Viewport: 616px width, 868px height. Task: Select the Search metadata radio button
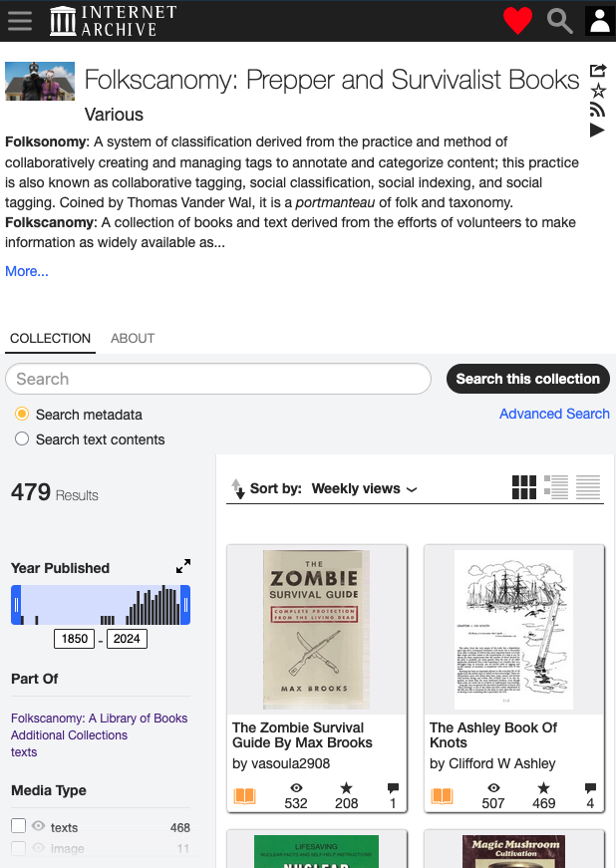tap(22, 415)
